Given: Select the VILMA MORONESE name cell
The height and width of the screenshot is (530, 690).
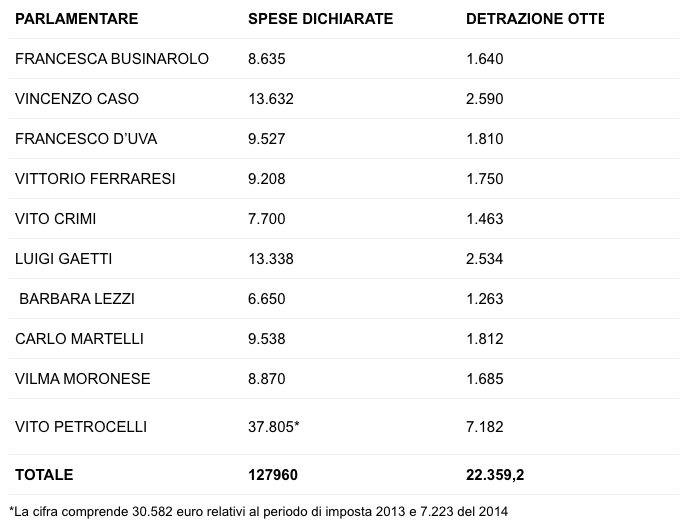Looking at the screenshot, I should click(83, 379).
